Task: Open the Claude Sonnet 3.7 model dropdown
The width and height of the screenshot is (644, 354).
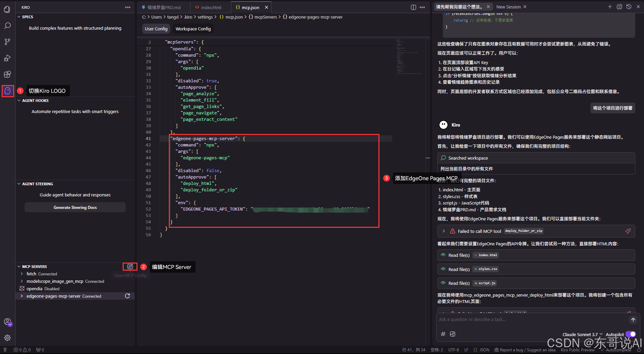Action: click(x=582, y=334)
